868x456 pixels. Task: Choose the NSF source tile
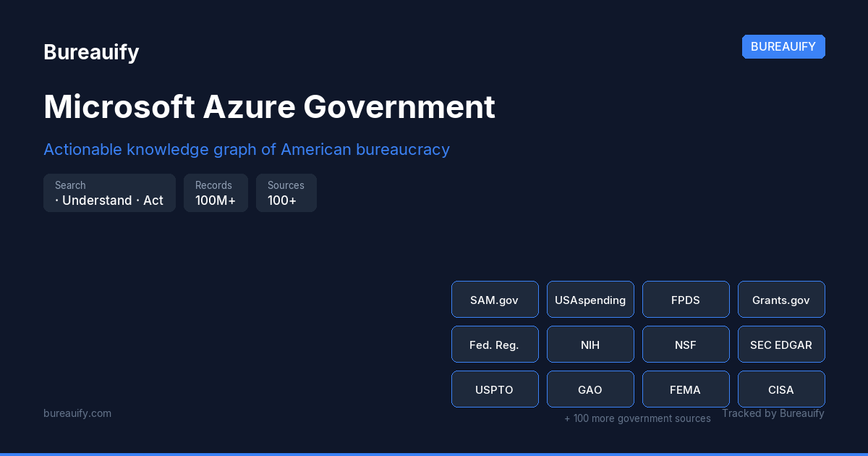(686, 345)
